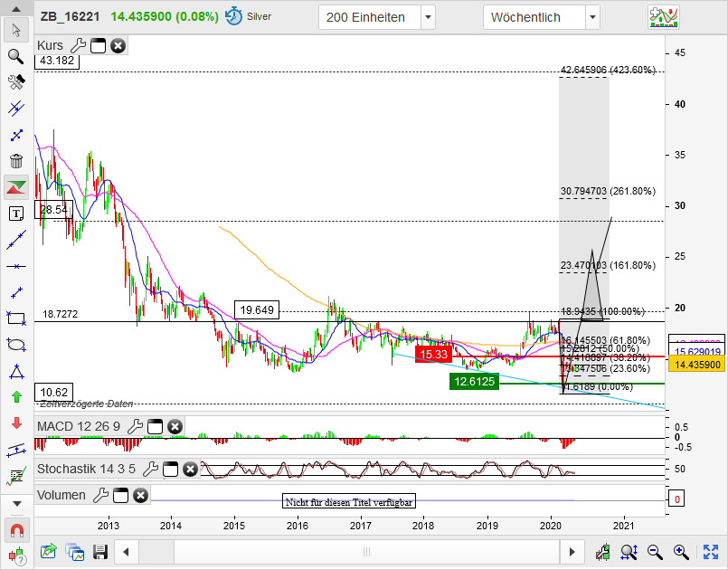Image resolution: width=728 pixels, height=570 pixels.
Task: Open the Wöchentlich interval dropdown arrow
Action: 592,18
